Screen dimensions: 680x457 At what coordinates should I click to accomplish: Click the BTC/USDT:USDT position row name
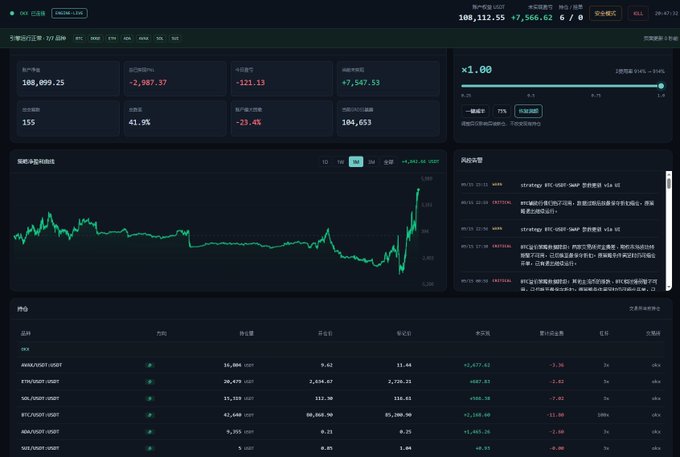click(40, 415)
